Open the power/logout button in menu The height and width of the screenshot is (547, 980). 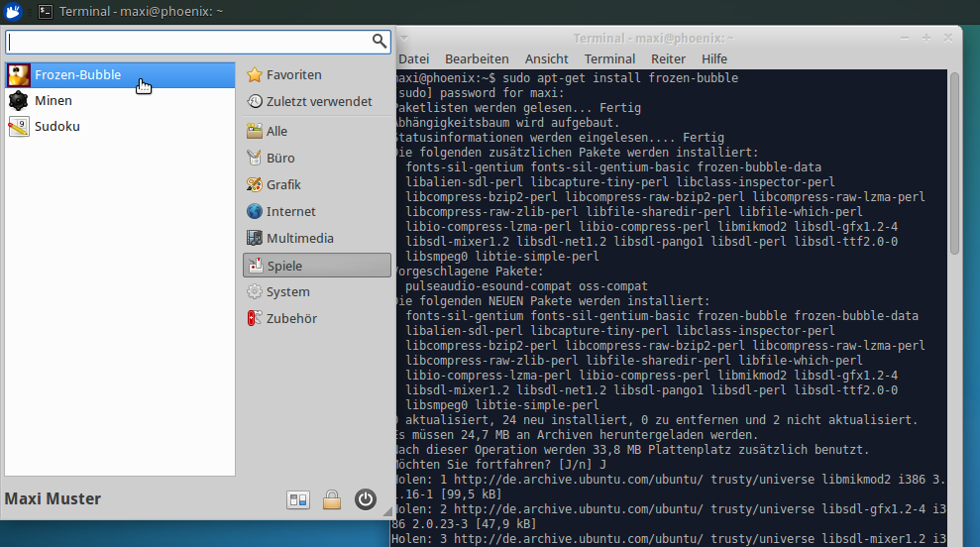click(x=366, y=499)
